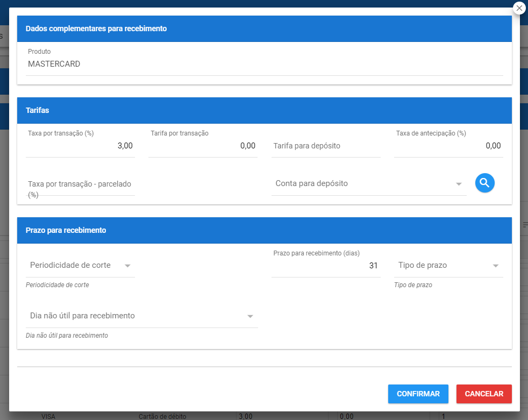Viewport: 528px width, 420px height.
Task: Open the Tipo de prazo dropdown
Action: point(448,266)
